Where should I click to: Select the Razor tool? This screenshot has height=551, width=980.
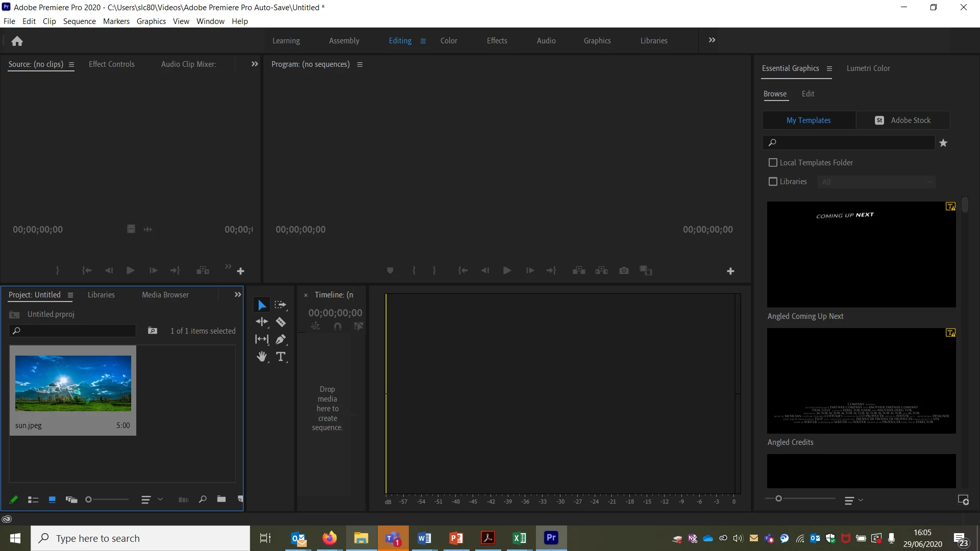pos(281,322)
